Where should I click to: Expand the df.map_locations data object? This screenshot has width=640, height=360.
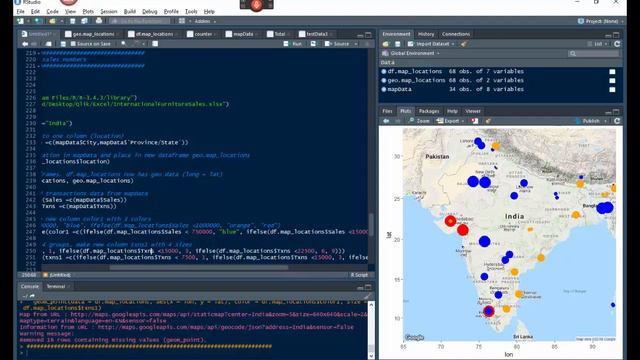click(384, 71)
